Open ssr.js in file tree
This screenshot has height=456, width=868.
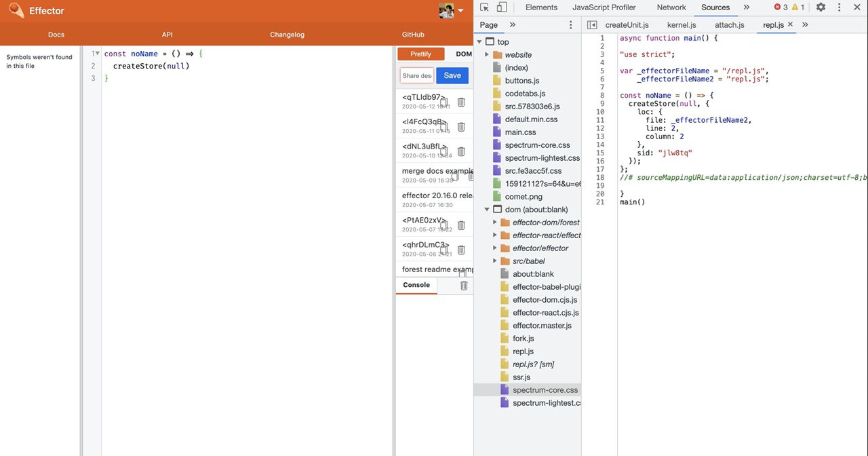521,377
